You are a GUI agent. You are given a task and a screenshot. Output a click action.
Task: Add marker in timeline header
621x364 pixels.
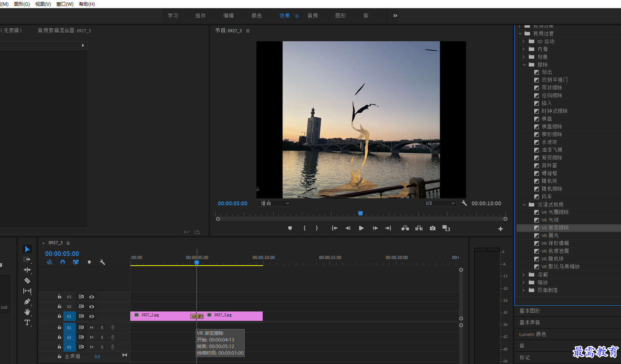point(89,262)
